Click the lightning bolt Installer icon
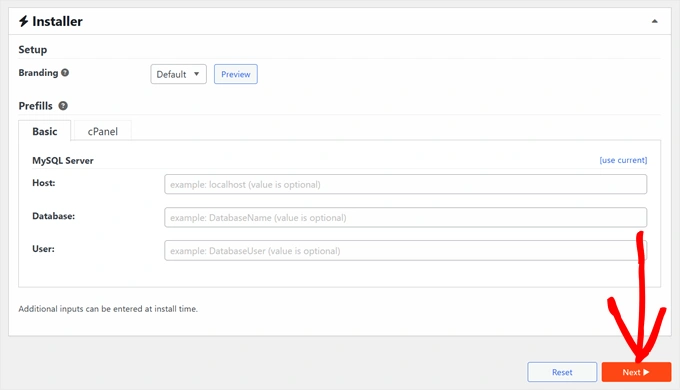 23,21
